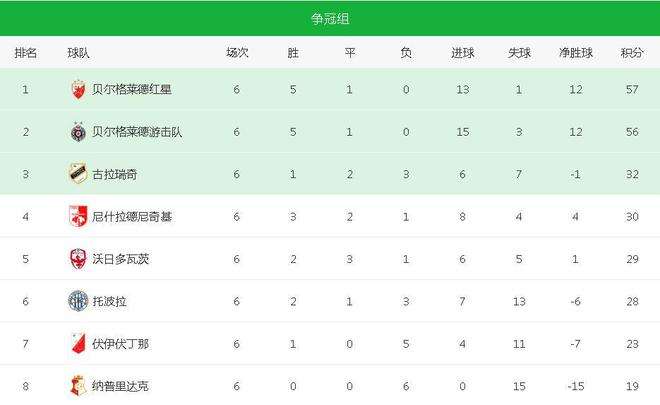Image resolution: width=660 pixels, height=405 pixels.
Task: Open the 贝尔格莱德红星 team name link
Action: (132, 89)
